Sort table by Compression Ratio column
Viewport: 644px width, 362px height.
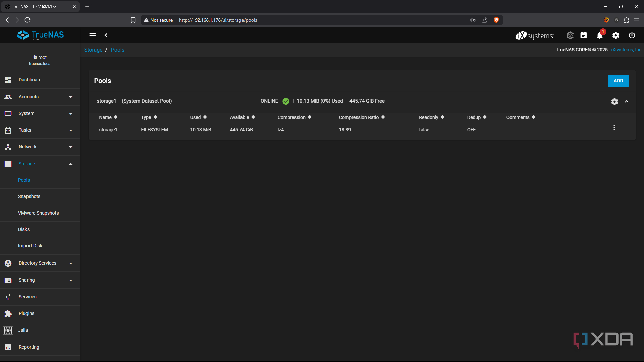362,118
